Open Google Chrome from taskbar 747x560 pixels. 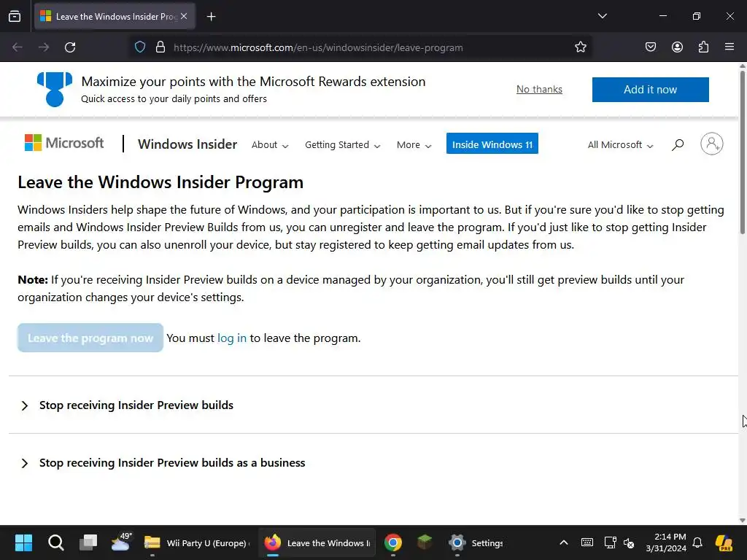pos(393,542)
